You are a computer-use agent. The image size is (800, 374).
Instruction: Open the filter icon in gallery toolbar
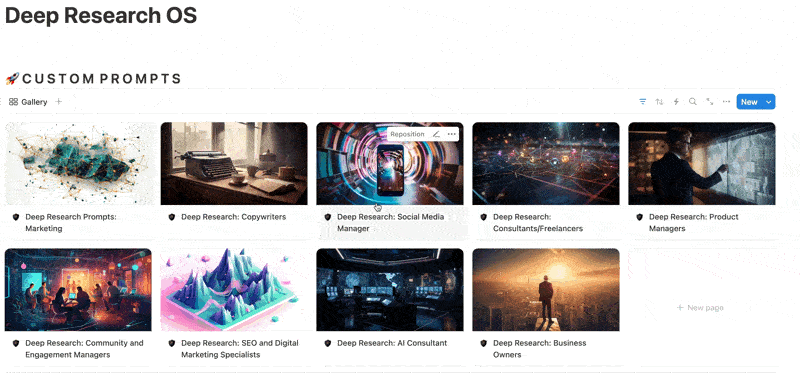[x=642, y=102]
